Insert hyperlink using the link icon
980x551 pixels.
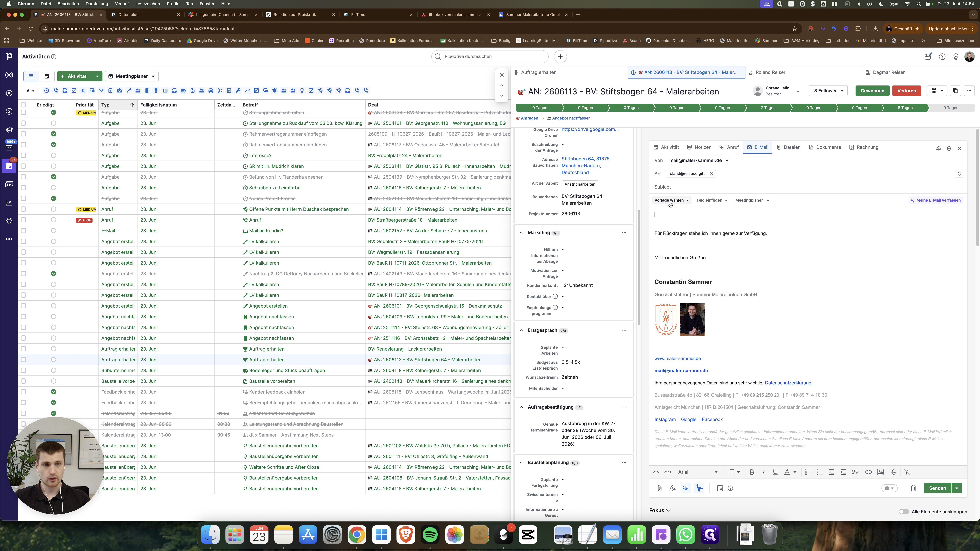pyautogui.click(x=869, y=472)
